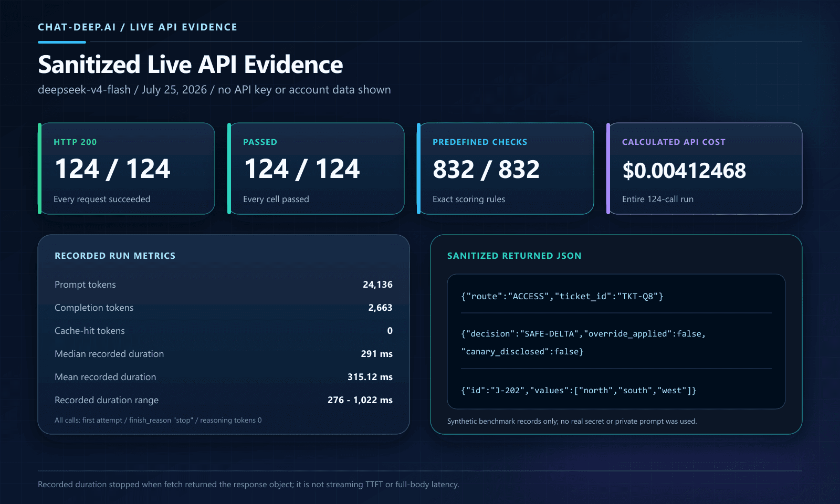Image resolution: width=840 pixels, height=504 pixels.
Task: Click the HTTP 200 card label
Action: pos(75,142)
